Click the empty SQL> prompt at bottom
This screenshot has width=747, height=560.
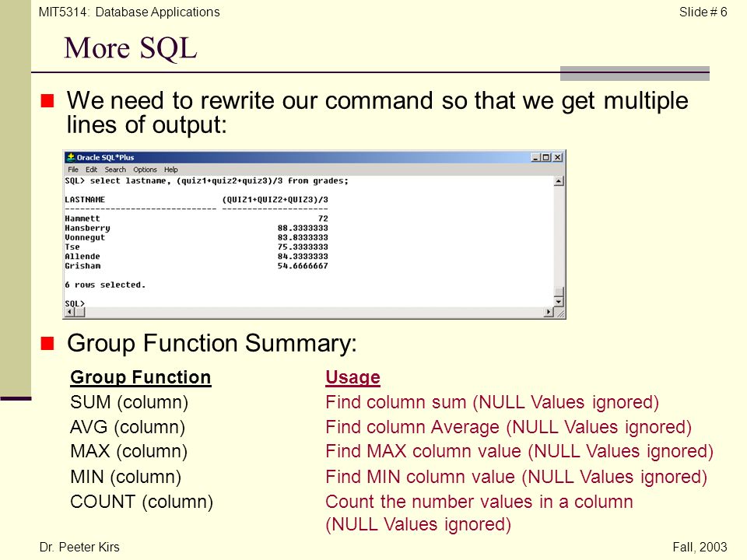[x=75, y=303]
